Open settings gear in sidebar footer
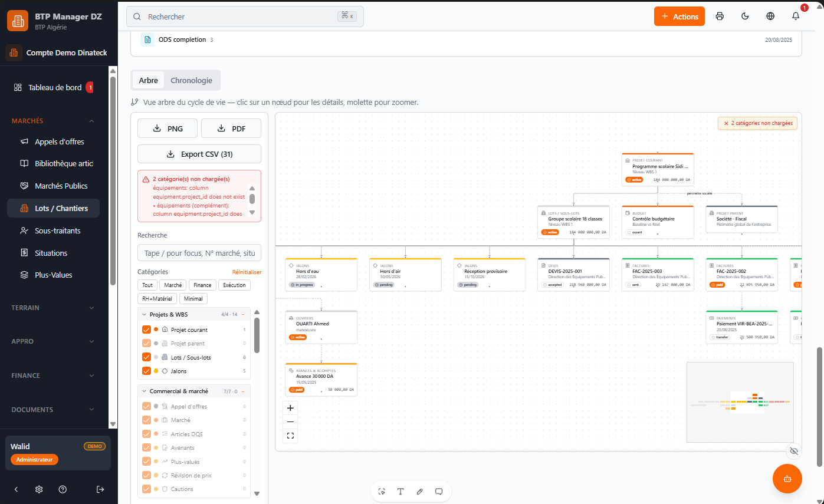The image size is (824, 504). tap(39, 489)
